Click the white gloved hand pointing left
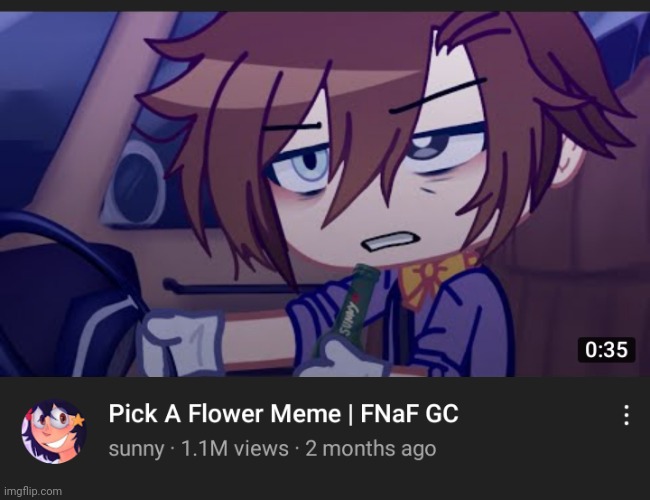Viewport: 650px width, 500px height. (182, 342)
